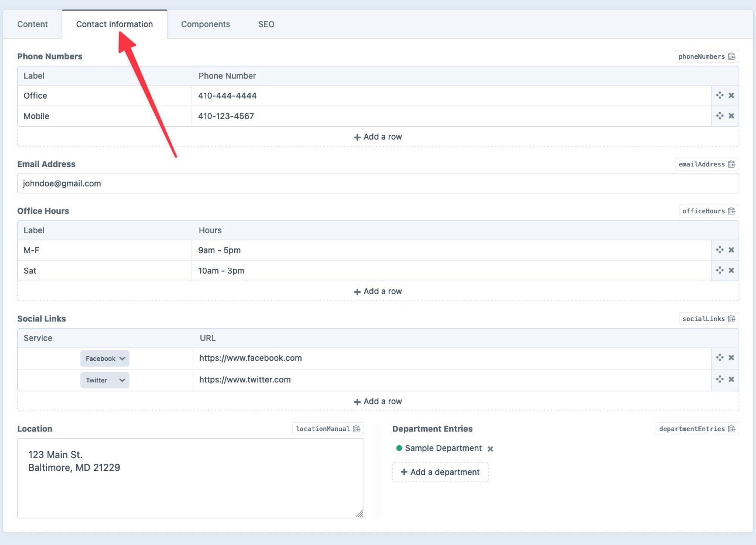
Task: Delete the Twitter social link row
Action: point(731,379)
